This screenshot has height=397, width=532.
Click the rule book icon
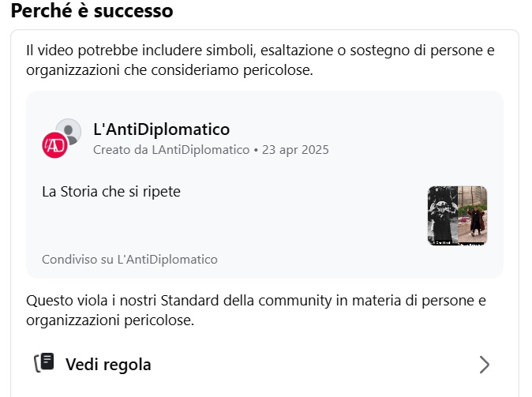[44, 362]
